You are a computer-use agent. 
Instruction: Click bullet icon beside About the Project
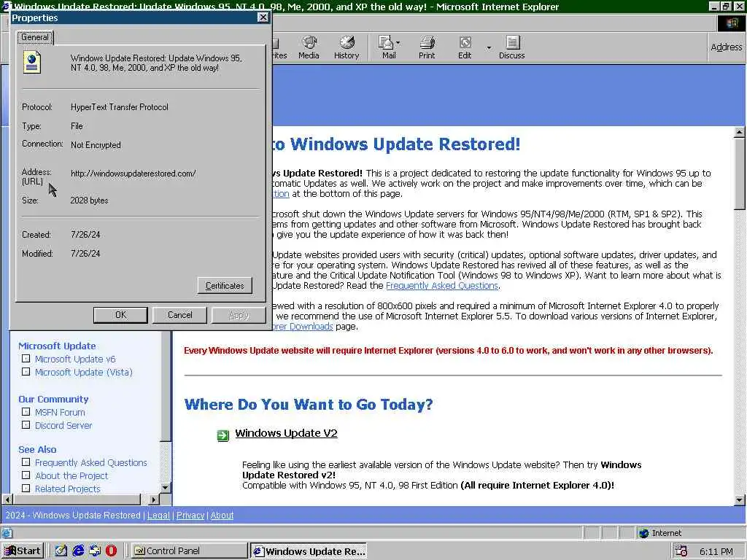[x=26, y=475]
